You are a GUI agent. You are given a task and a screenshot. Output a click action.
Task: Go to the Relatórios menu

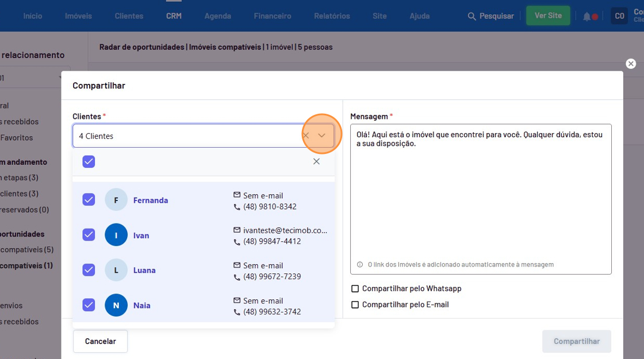pos(332,16)
